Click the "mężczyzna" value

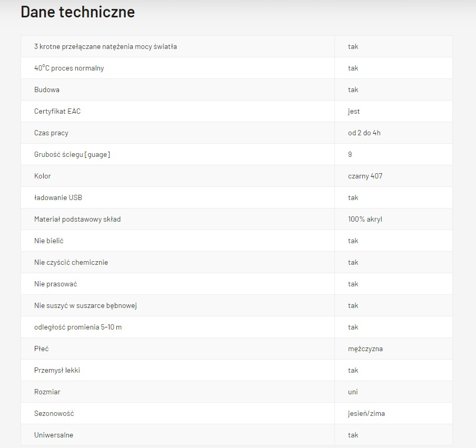coord(365,349)
